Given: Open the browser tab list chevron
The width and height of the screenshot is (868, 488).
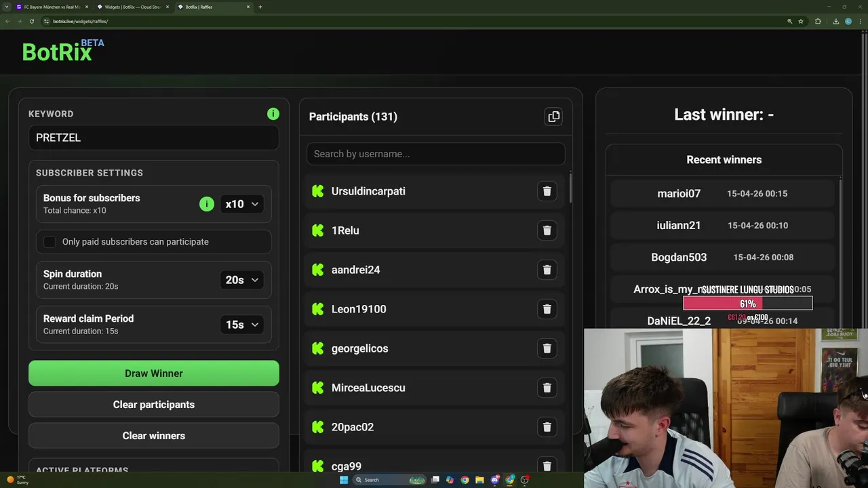Looking at the screenshot, I should pos(7,7).
